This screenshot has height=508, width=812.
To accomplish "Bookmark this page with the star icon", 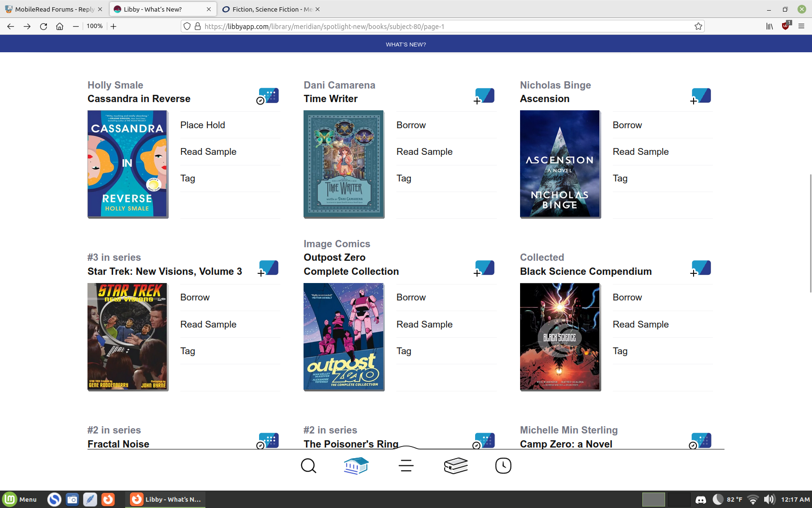I will (x=698, y=27).
